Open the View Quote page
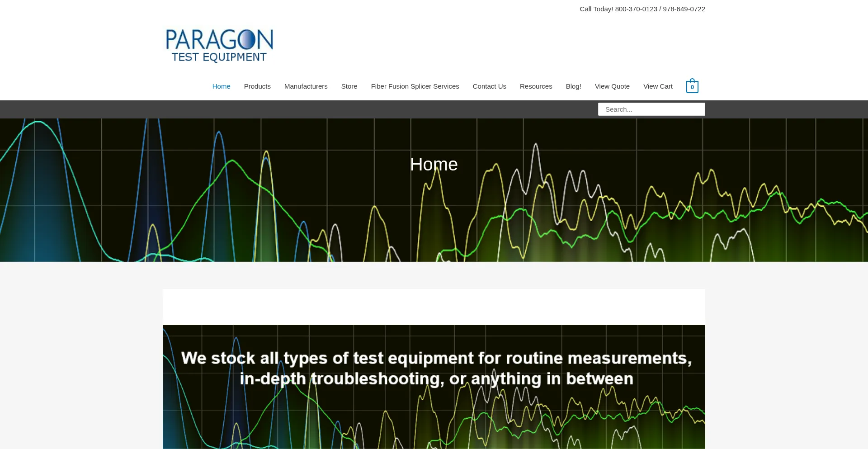Screen dimensions: 868x449 pos(612,86)
